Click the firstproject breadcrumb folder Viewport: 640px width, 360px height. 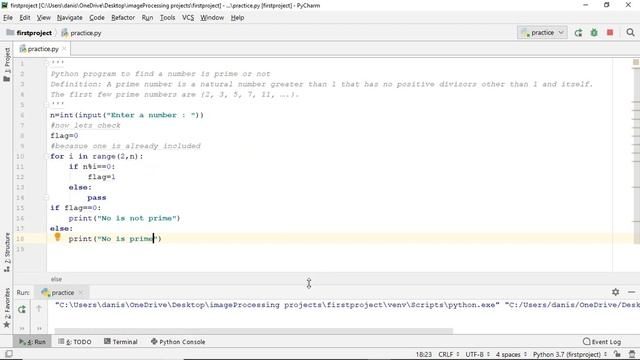(x=29, y=33)
